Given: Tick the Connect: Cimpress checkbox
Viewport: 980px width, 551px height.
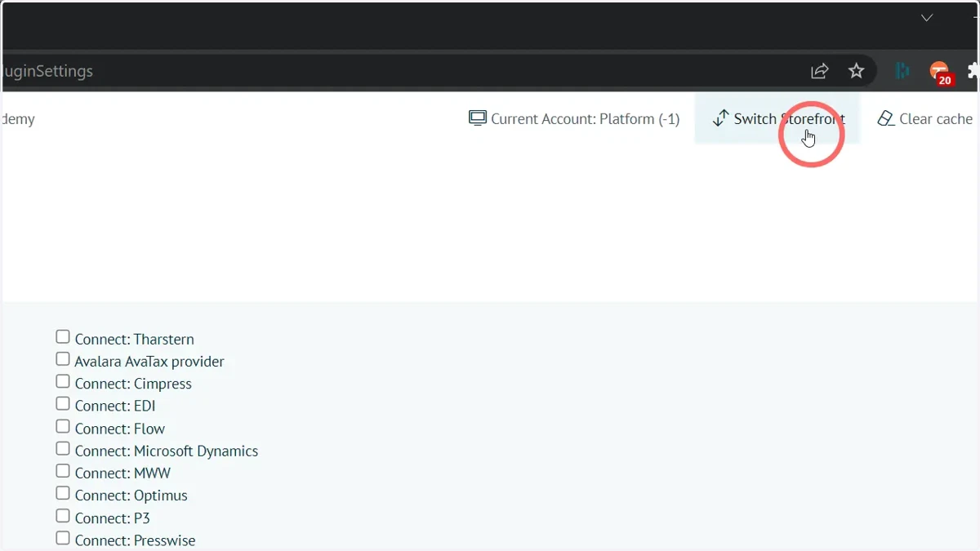Looking at the screenshot, I should 63,381.
